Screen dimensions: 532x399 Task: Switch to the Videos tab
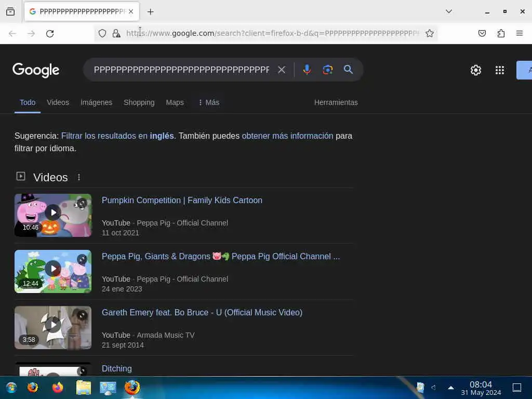(58, 102)
